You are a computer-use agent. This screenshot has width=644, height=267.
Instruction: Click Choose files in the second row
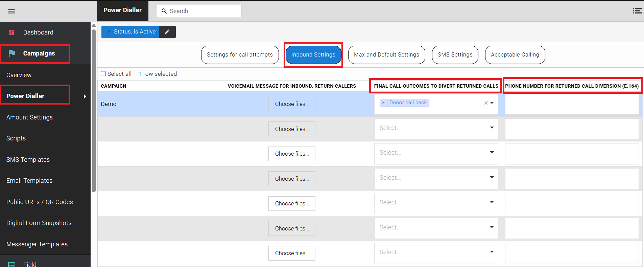click(x=292, y=129)
